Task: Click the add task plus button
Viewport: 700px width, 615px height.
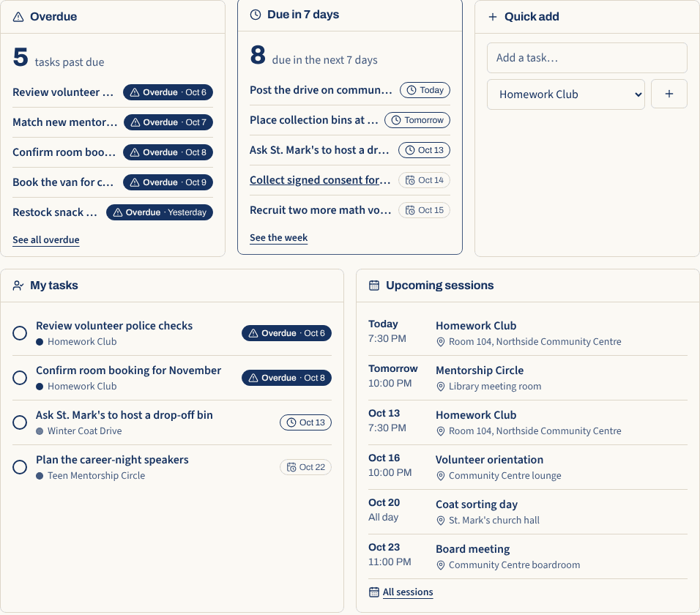Action: click(x=669, y=94)
